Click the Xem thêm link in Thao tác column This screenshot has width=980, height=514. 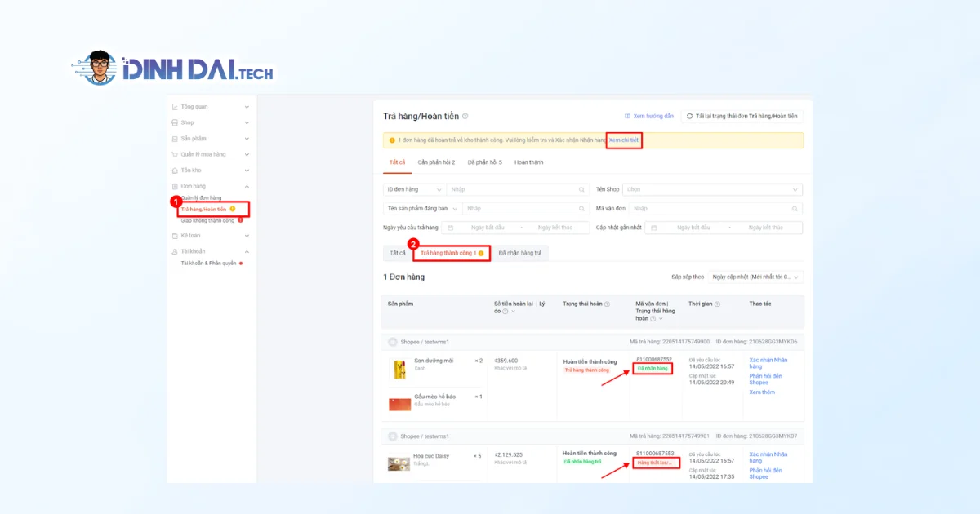pos(762,392)
